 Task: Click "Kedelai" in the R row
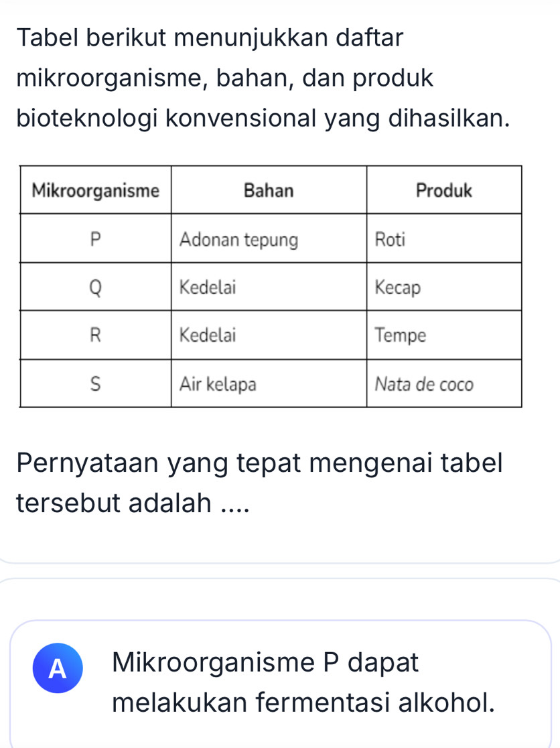pyautogui.click(x=208, y=336)
